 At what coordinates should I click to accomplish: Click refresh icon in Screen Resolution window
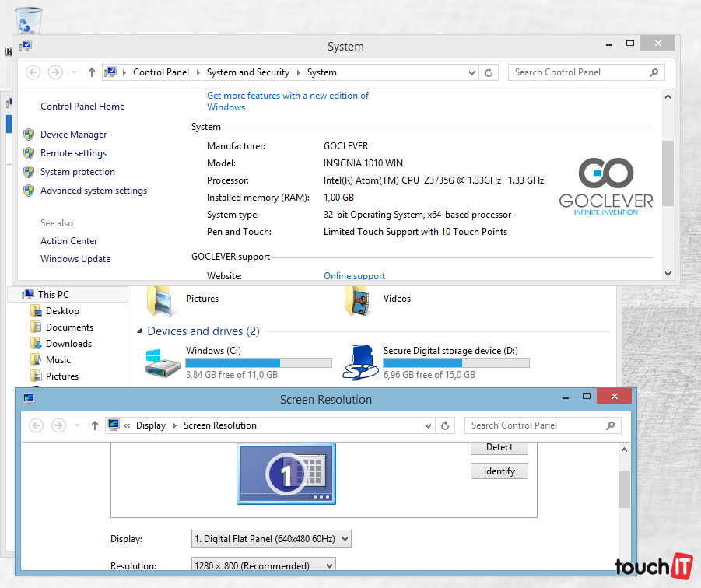click(x=445, y=425)
